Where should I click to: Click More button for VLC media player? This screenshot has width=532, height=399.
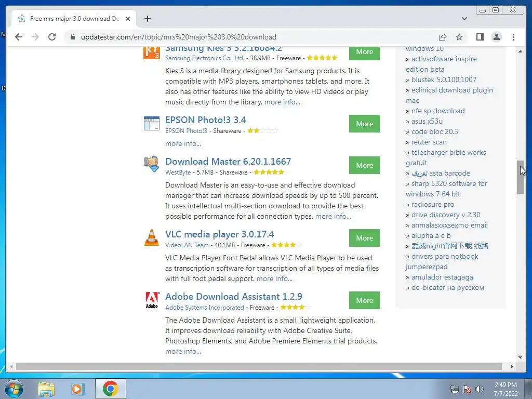(x=364, y=238)
